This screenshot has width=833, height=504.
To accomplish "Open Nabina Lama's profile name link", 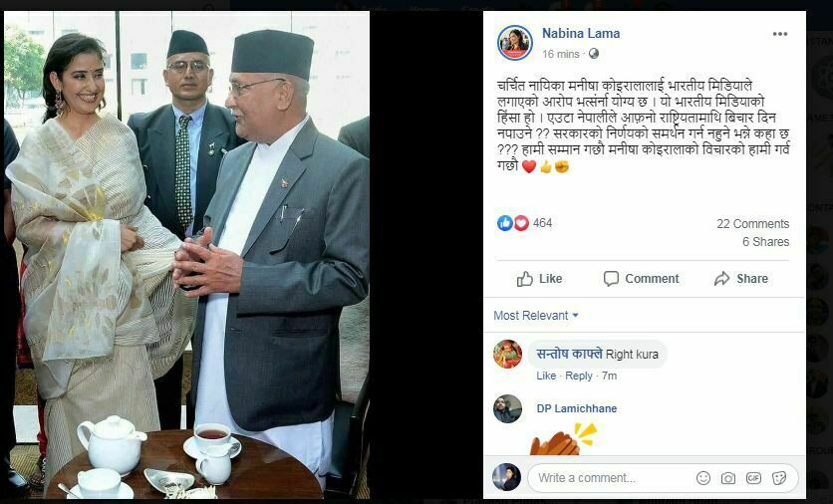I will coord(581,34).
